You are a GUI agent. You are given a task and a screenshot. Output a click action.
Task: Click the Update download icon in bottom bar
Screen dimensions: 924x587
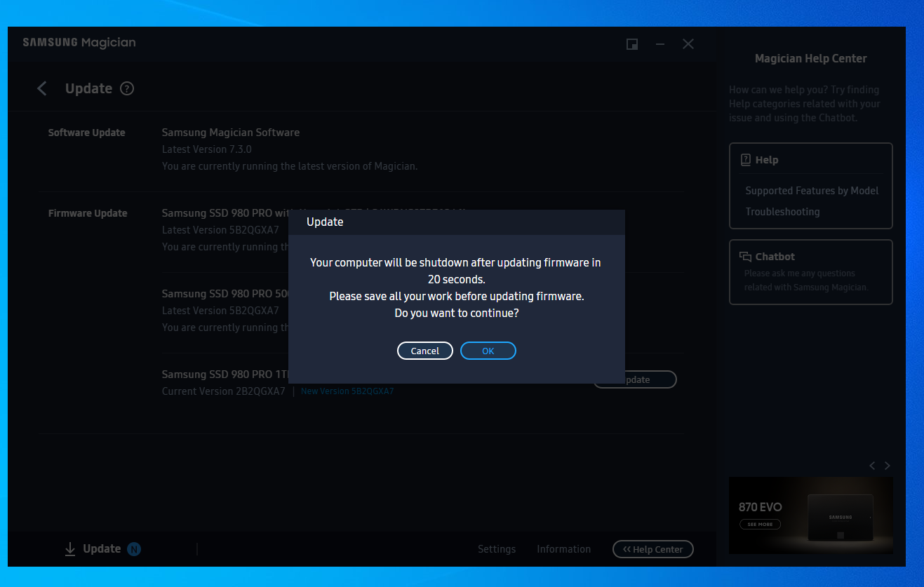point(70,549)
